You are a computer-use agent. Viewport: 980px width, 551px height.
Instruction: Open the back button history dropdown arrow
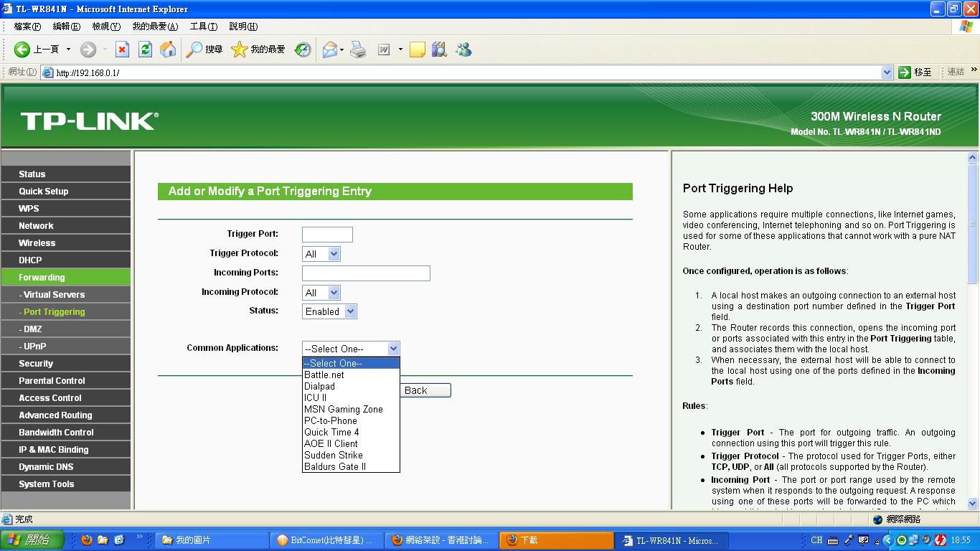click(69, 50)
